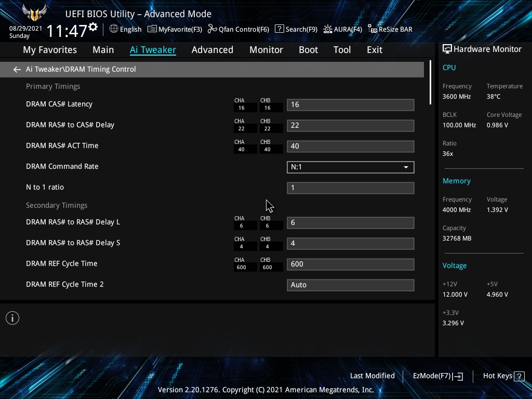Toggle the ReSize BAR icon

click(x=373, y=29)
